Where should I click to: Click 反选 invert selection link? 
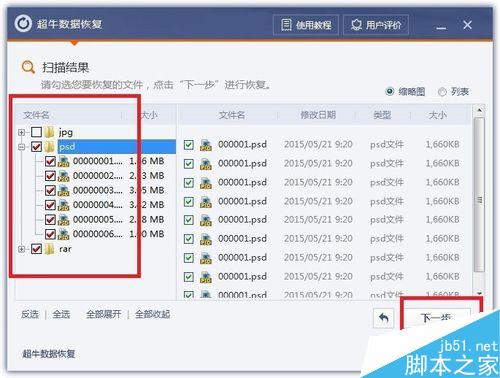click(x=30, y=314)
